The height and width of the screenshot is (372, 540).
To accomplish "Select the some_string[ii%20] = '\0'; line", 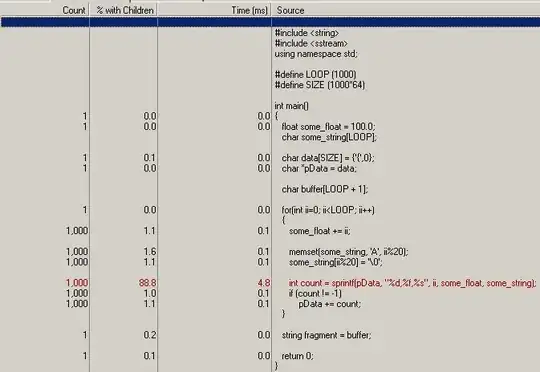I will click(x=336, y=262).
